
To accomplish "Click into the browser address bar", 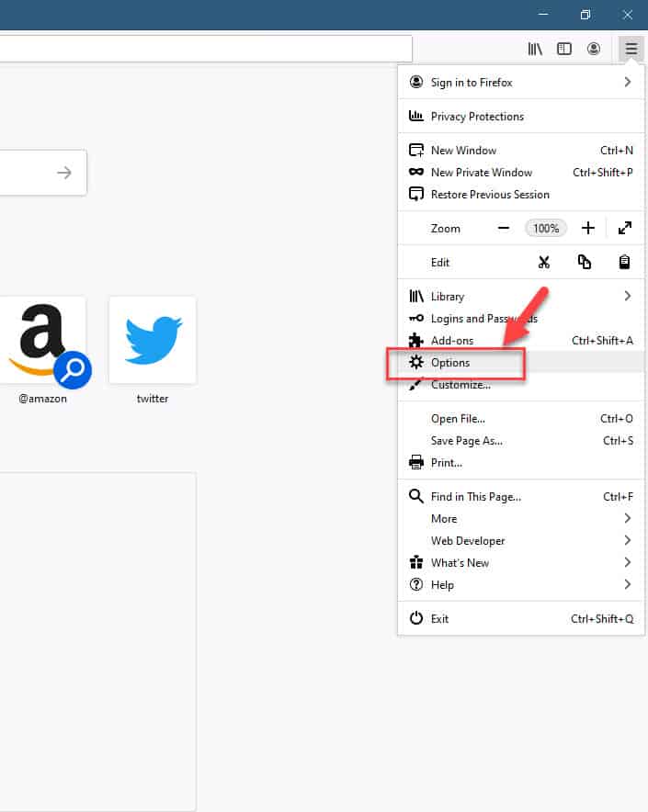I will point(206,49).
